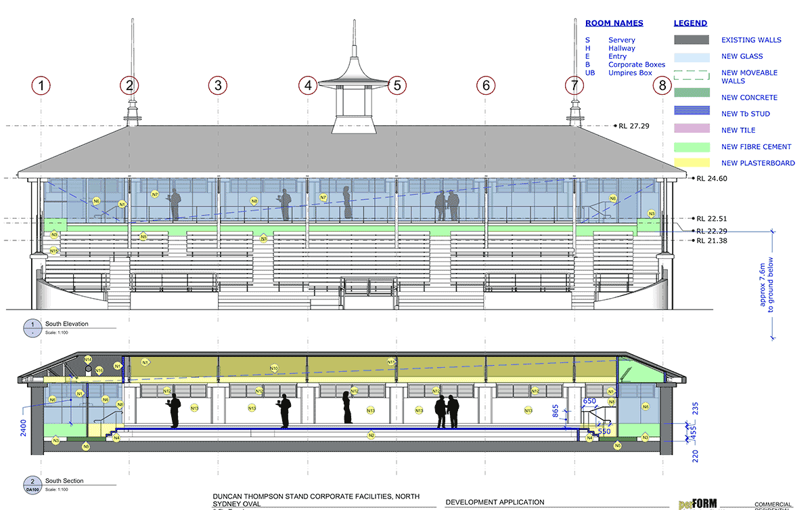Select the Hallway room name
Screen dimensions: 812x510
coord(622,49)
